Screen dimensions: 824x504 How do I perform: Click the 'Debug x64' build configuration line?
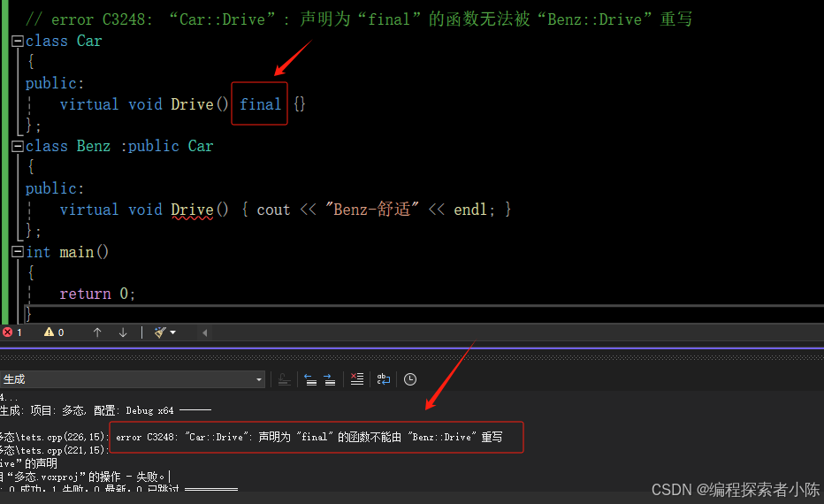click(105, 410)
